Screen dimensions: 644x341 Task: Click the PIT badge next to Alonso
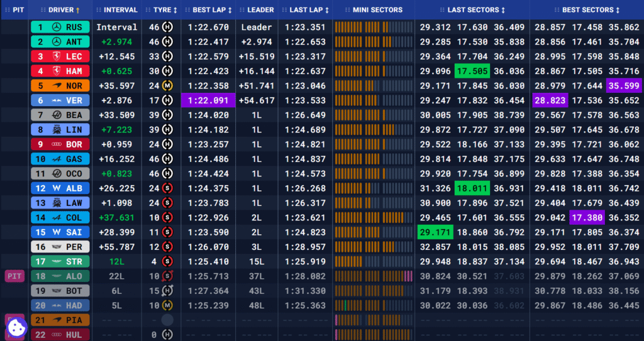click(14, 276)
